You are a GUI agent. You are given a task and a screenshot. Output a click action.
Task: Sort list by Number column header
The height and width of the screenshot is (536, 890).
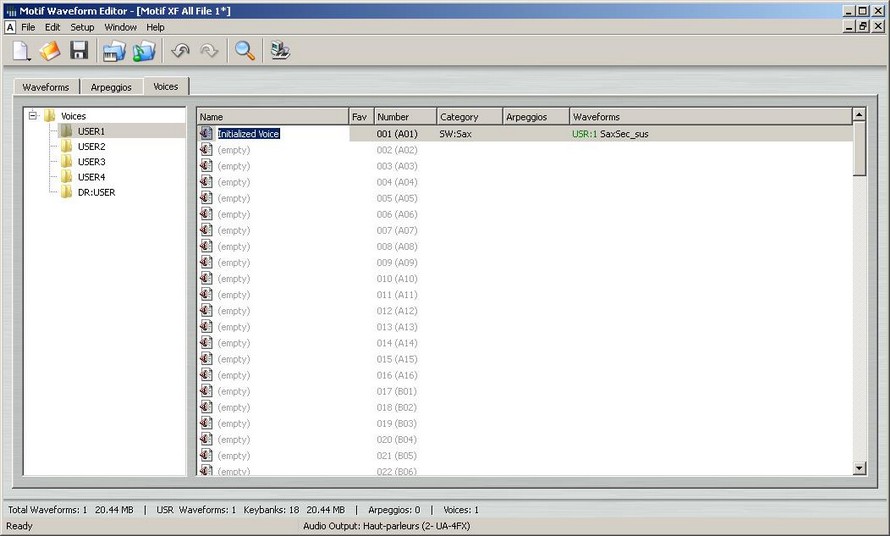pos(405,117)
